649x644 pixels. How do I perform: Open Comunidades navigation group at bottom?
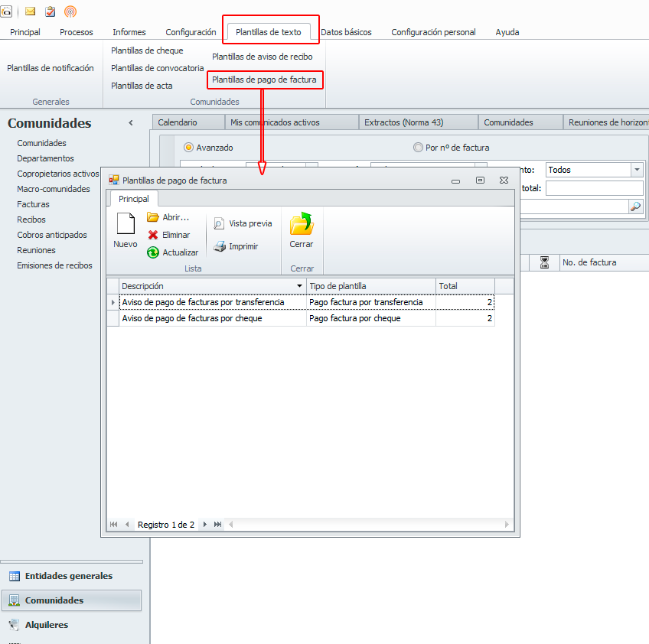[71, 600]
